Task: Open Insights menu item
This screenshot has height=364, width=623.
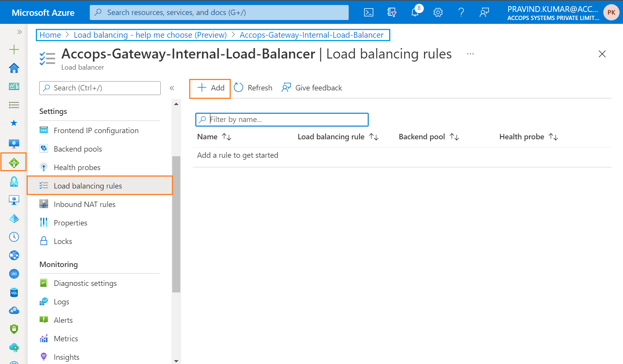Action: point(99,357)
